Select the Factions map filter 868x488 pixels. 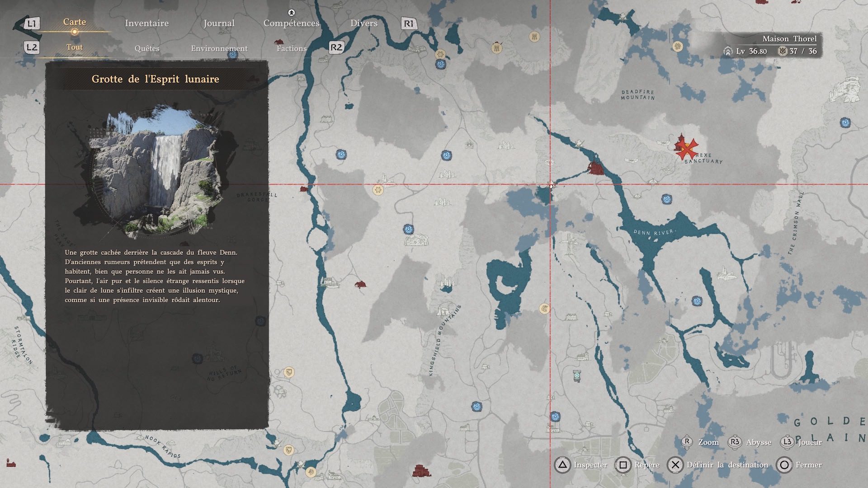(x=292, y=48)
